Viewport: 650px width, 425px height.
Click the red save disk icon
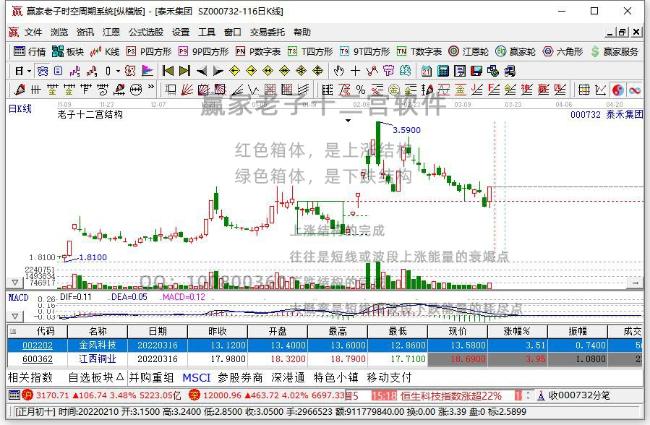[476, 71]
